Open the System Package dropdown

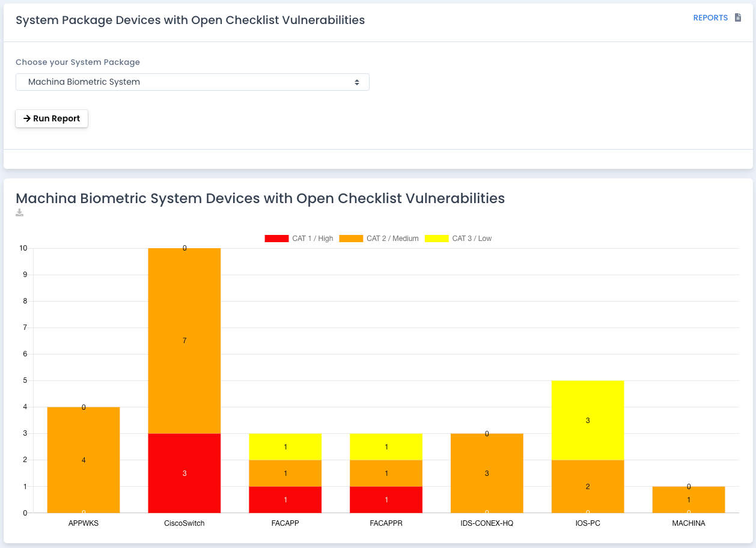(192, 82)
